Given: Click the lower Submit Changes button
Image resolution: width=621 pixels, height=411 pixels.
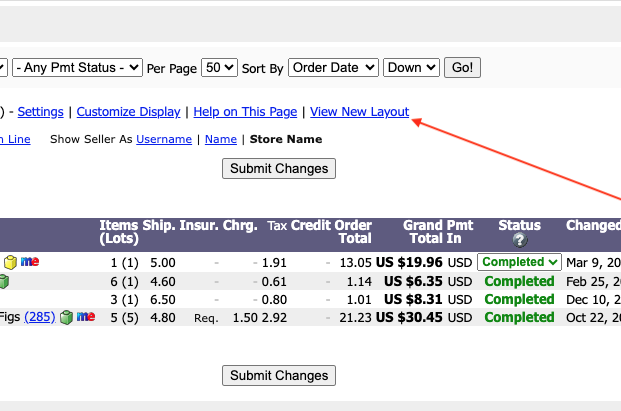Looking at the screenshot, I should coord(279,376).
